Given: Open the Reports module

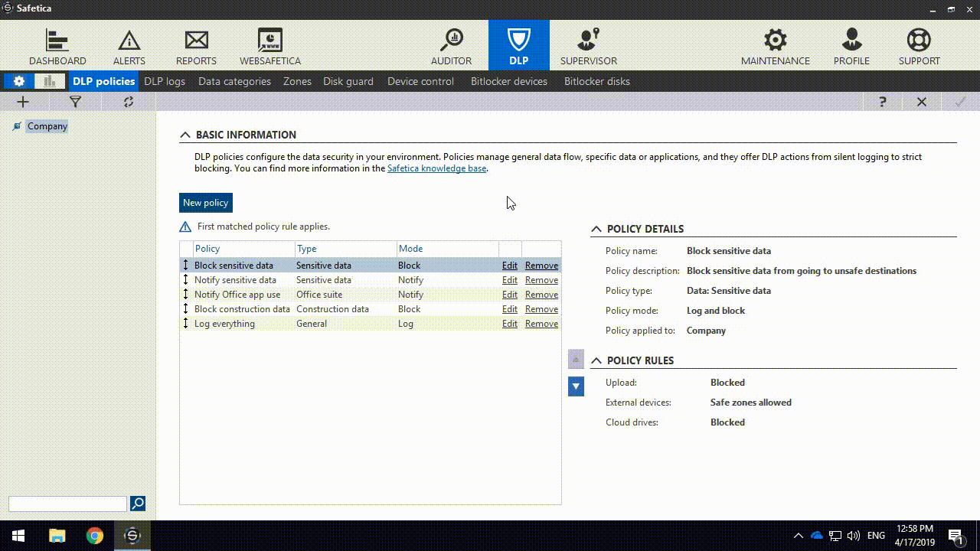Looking at the screenshot, I should coord(196,44).
